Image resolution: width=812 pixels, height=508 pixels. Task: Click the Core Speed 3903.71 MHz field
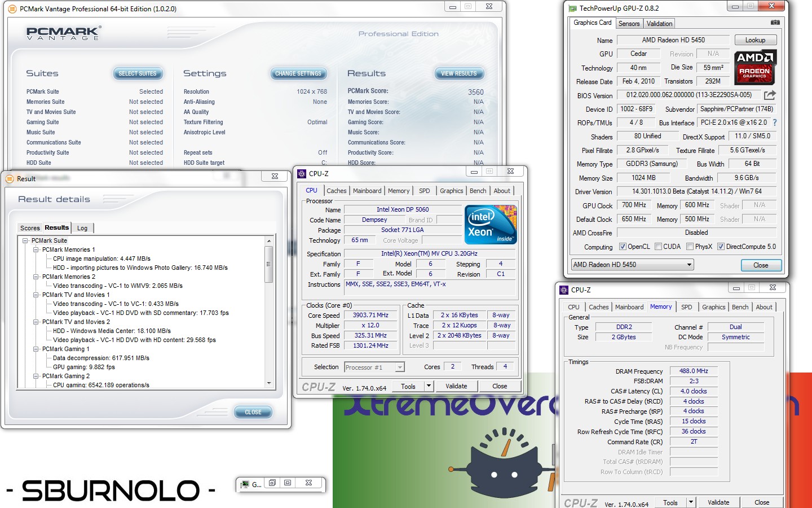tap(370, 316)
